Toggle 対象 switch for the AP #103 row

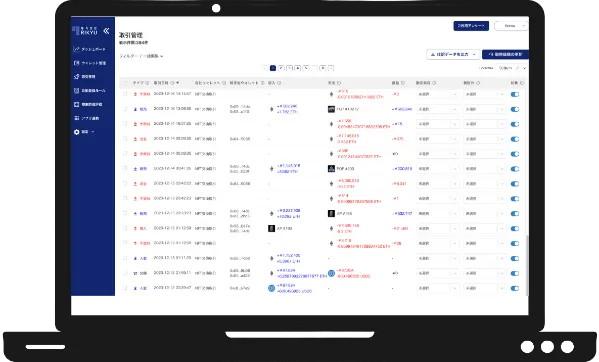click(515, 228)
